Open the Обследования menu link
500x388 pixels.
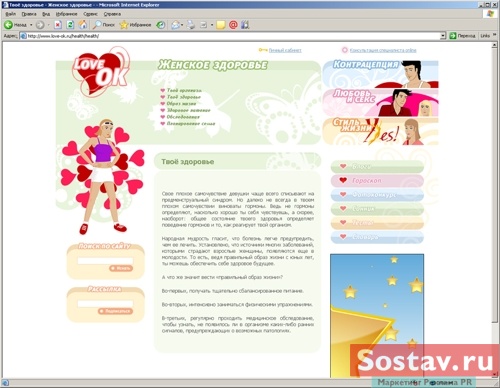click(x=183, y=117)
